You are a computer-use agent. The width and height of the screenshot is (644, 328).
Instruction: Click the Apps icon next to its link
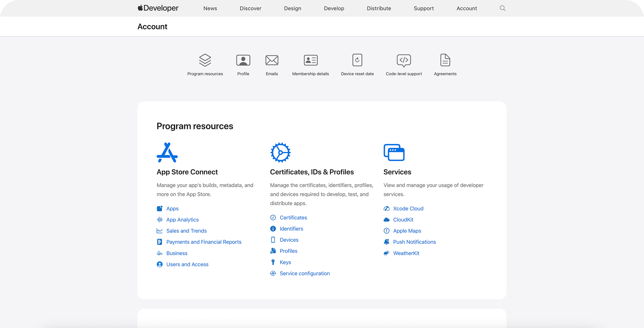coord(160,208)
